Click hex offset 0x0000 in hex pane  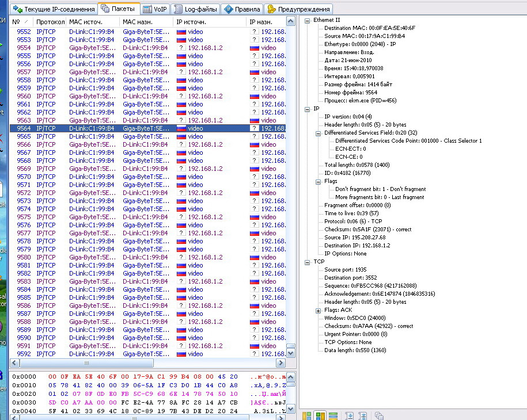point(24,377)
